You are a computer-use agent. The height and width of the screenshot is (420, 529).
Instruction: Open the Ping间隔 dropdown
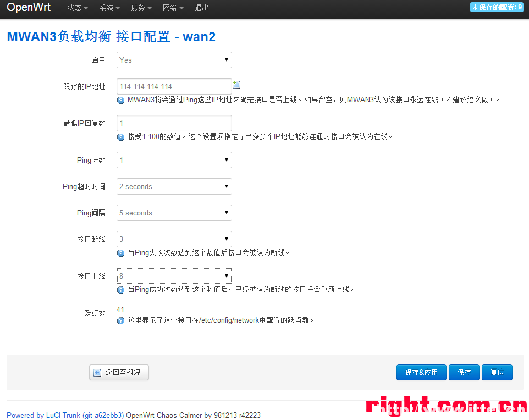[174, 213]
